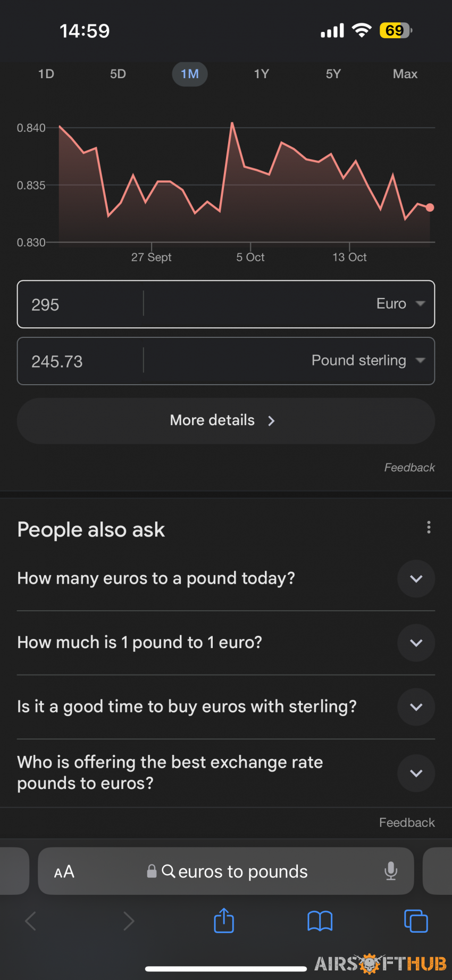
Task: Expand "How many euros to a pound today?"
Action: (226, 578)
